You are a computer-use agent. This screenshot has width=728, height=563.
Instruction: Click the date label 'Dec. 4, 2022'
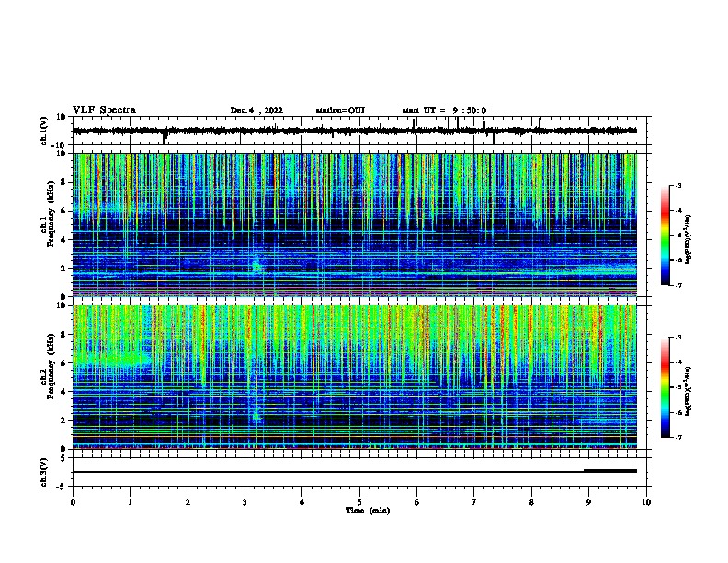click(256, 110)
